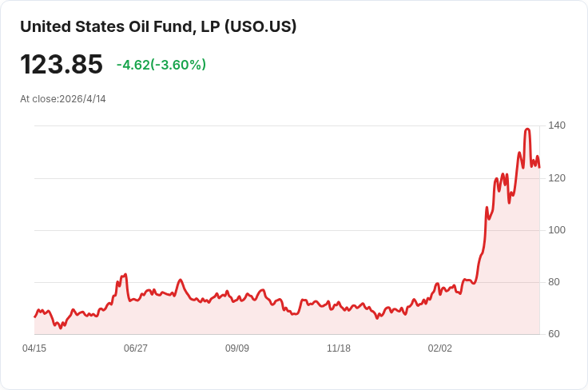Click the 02/02 x-axis date label

tap(440, 348)
